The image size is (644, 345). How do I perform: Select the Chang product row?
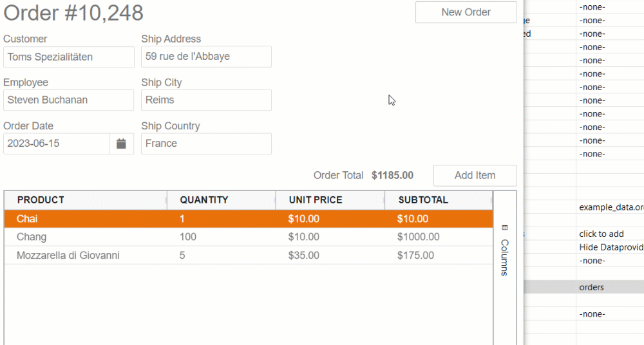[32, 237]
